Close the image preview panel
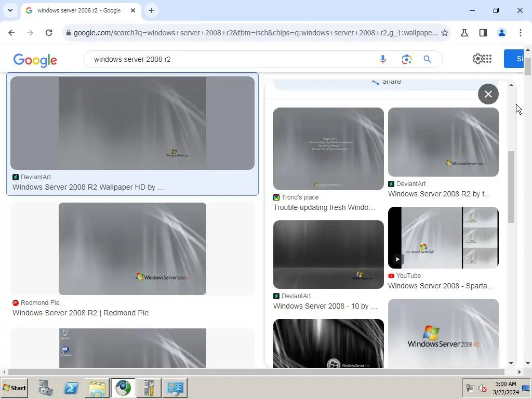This screenshot has width=532, height=399. [x=488, y=94]
